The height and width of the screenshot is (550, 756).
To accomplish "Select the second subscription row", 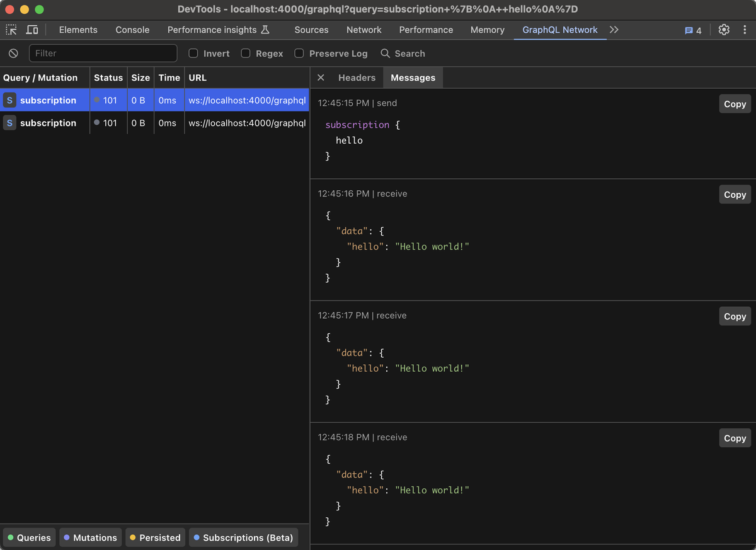I will 50,123.
